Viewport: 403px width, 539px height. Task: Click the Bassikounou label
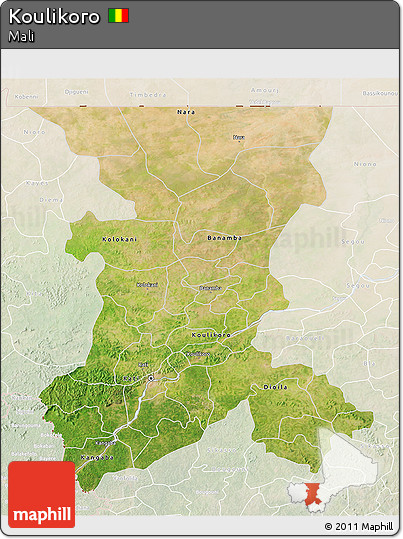pos(380,93)
